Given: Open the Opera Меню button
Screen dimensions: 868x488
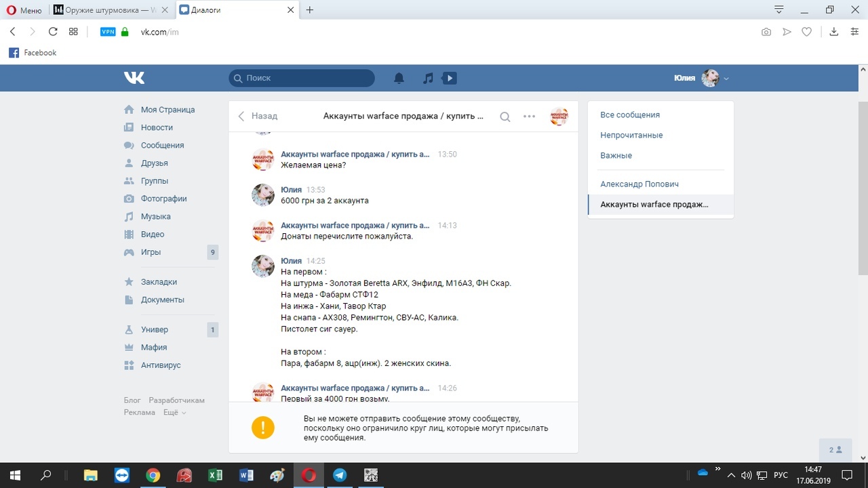Looking at the screenshot, I should tap(24, 10).
